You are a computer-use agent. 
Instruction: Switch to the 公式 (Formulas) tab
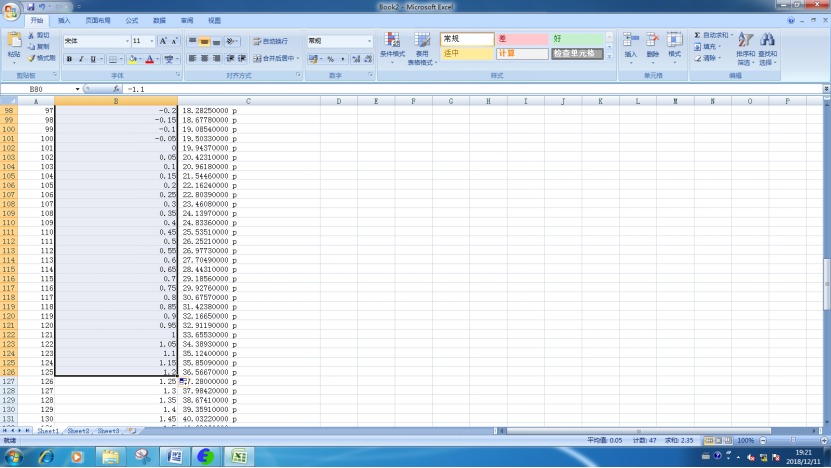[x=131, y=21]
